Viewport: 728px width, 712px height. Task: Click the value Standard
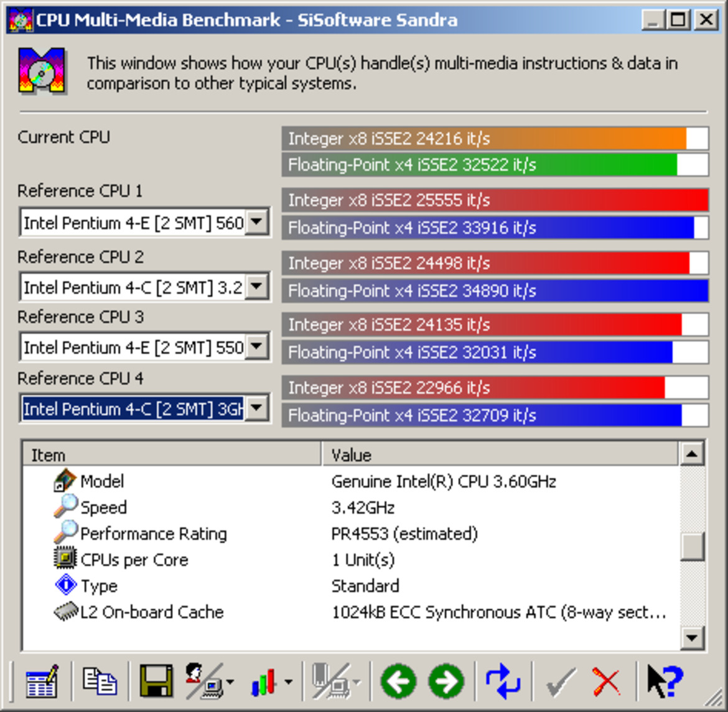click(365, 586)
